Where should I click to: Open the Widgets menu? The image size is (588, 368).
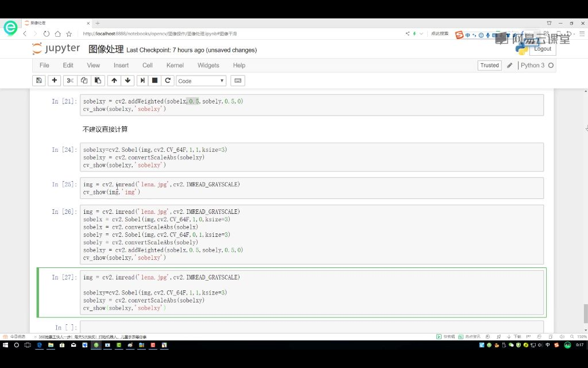tap(208, 66)
